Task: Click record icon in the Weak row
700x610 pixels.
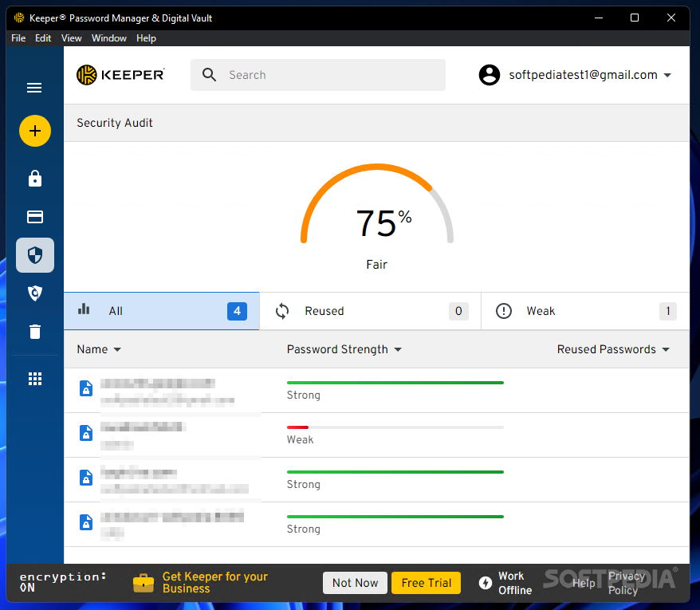Action: tap(86, 433)
